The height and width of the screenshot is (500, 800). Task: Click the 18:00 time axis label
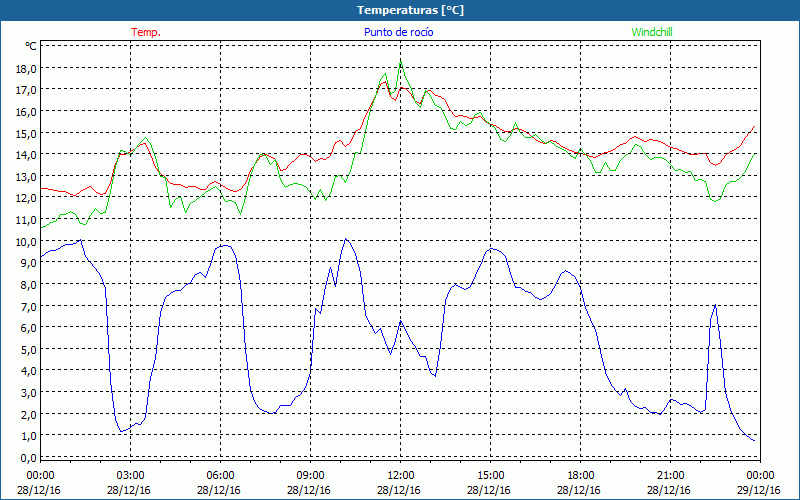(581, 476)
